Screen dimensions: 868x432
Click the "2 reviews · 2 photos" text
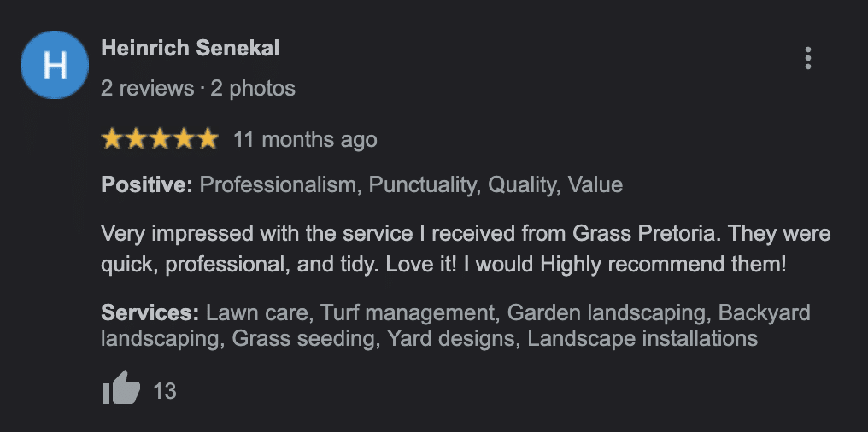tap(197, 88)
